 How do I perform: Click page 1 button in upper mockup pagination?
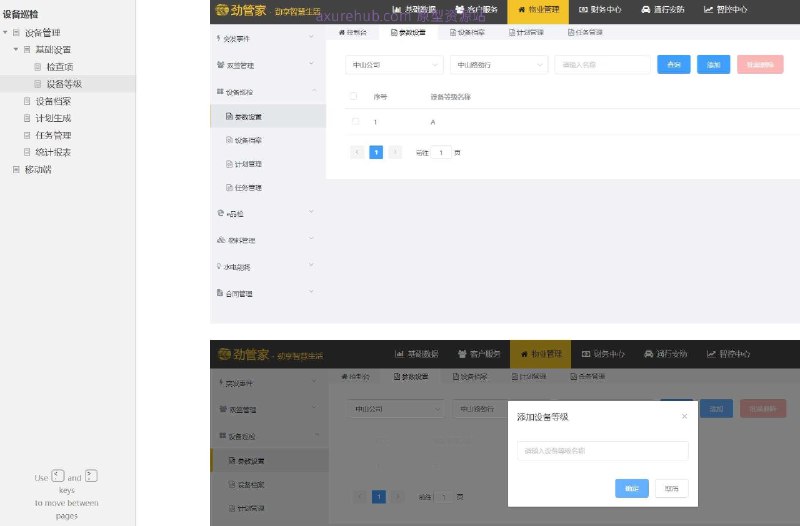(x=376, y=152)
